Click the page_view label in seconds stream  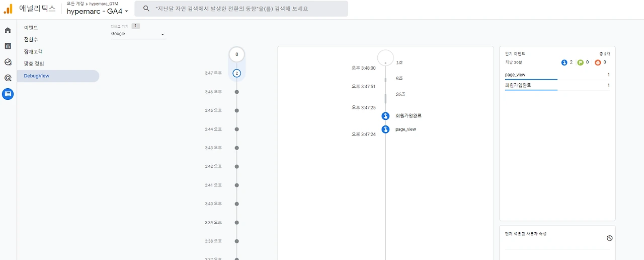coord(406,129)
